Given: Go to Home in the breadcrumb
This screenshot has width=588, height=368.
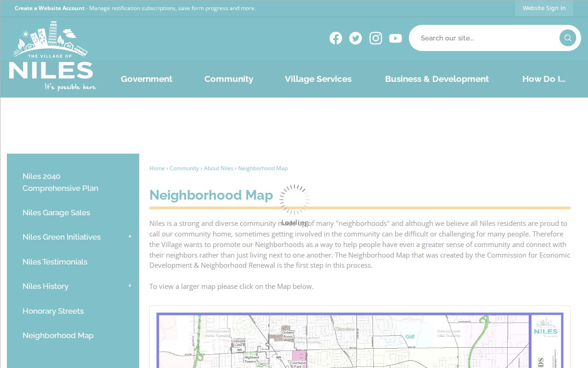Looking at the screenshot, I should [157, 168].
